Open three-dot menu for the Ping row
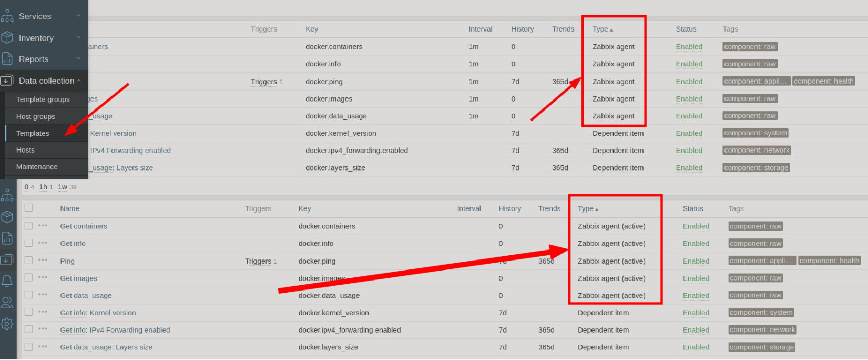The width and height of the screenshot is (868, 360). [x=43, y=261]
